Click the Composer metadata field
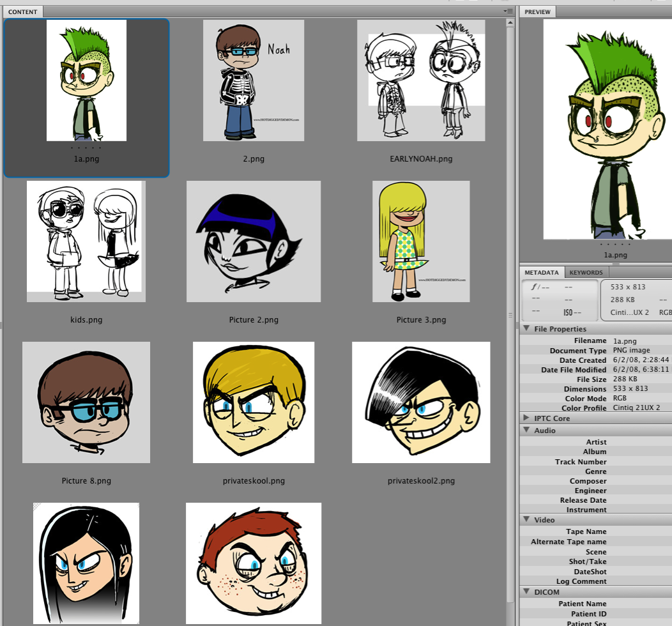 click(596, 481)
